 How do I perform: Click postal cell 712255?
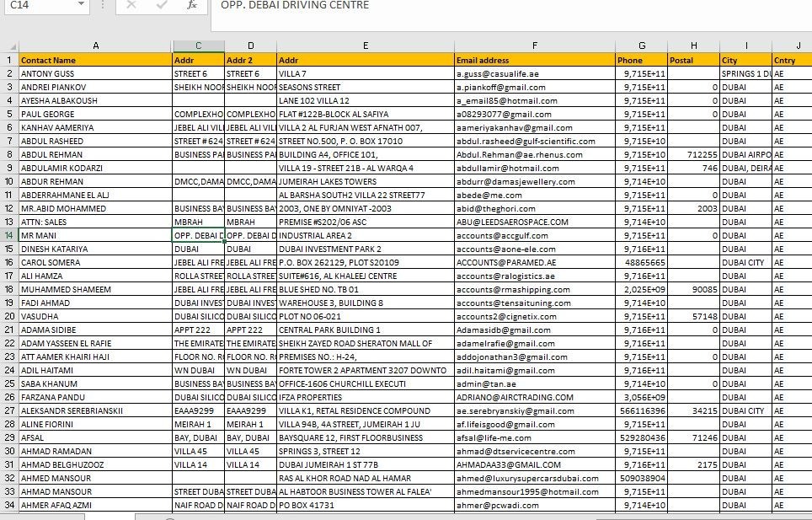point(694,154)
